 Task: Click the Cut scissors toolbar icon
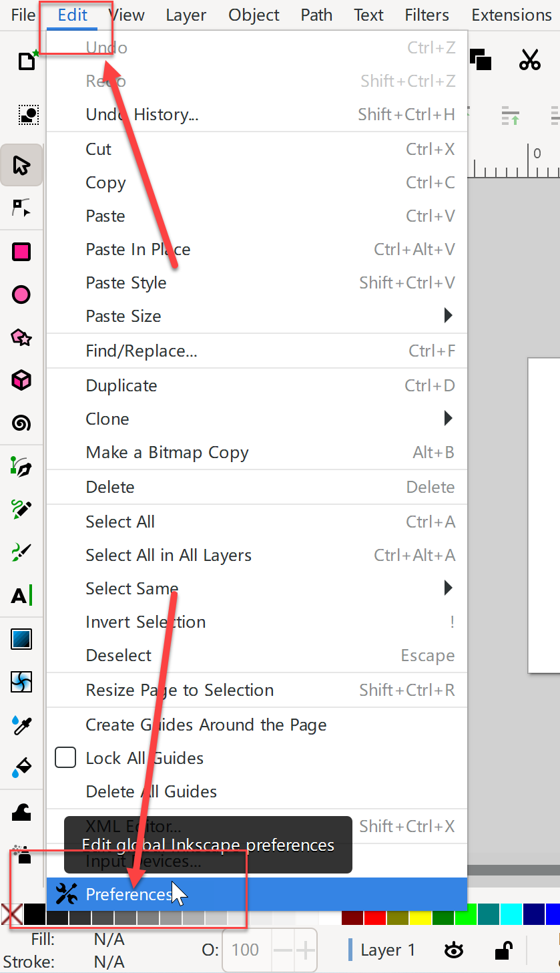(x=529, y=60)
